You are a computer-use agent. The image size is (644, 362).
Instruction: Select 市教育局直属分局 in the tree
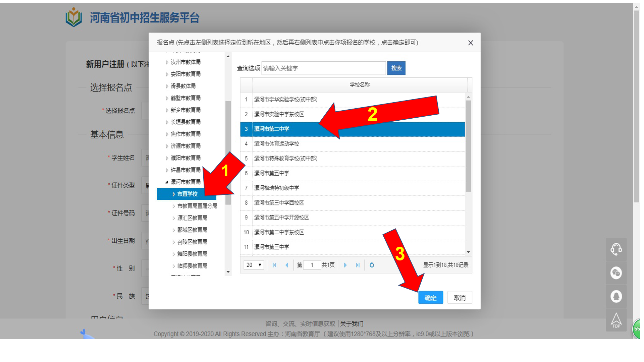[197, 206]
